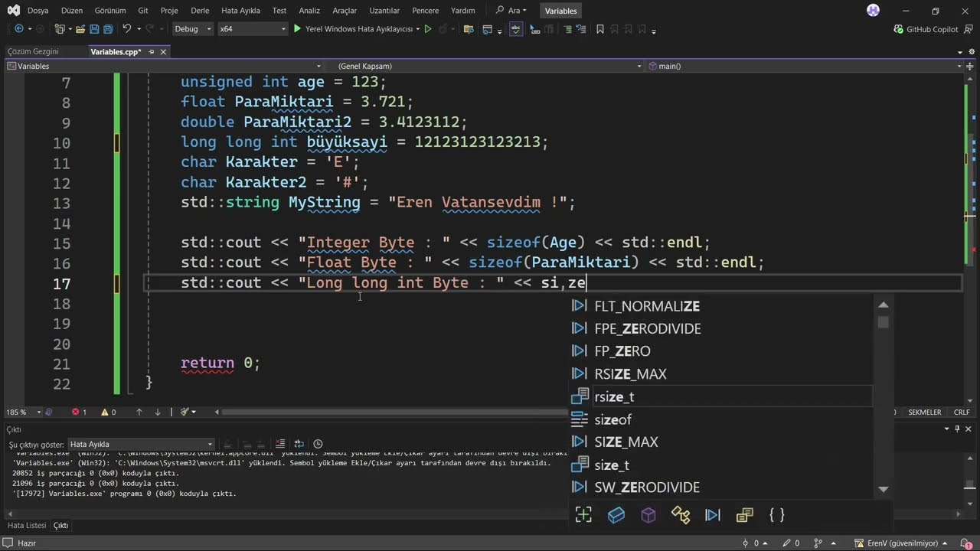Click the Open File folder icon

pyautogui.click(x=80, y=29)
